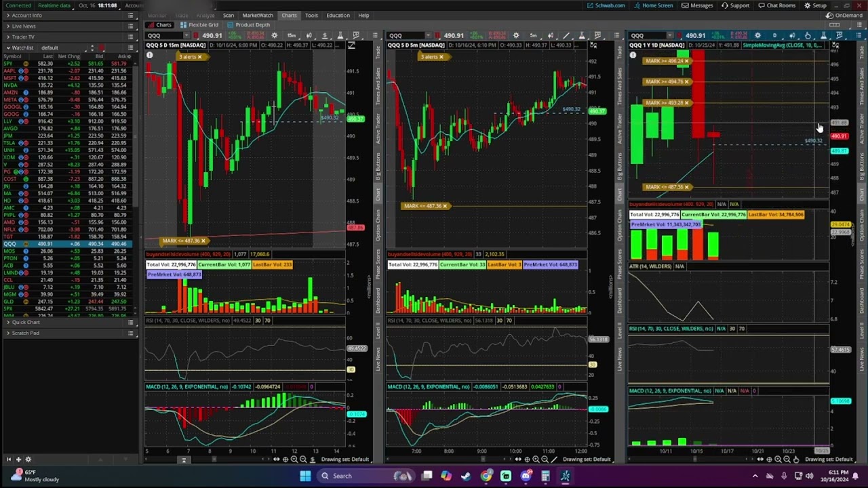This screenshot has height=488, width=868.
Task: Toggle watchlist red link color box
Action: tap(102, 47)
